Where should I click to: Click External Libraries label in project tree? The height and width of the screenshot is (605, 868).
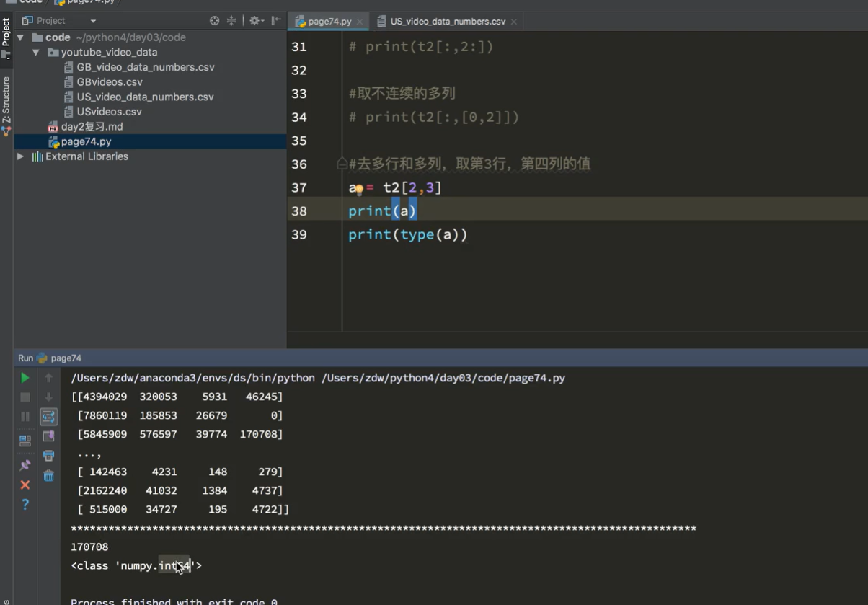87,156
